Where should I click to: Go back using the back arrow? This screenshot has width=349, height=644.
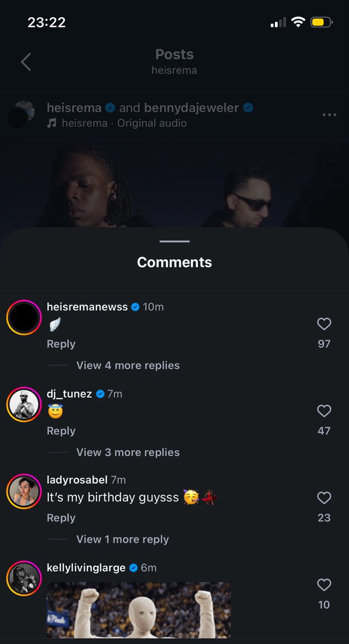pos(26,62)
